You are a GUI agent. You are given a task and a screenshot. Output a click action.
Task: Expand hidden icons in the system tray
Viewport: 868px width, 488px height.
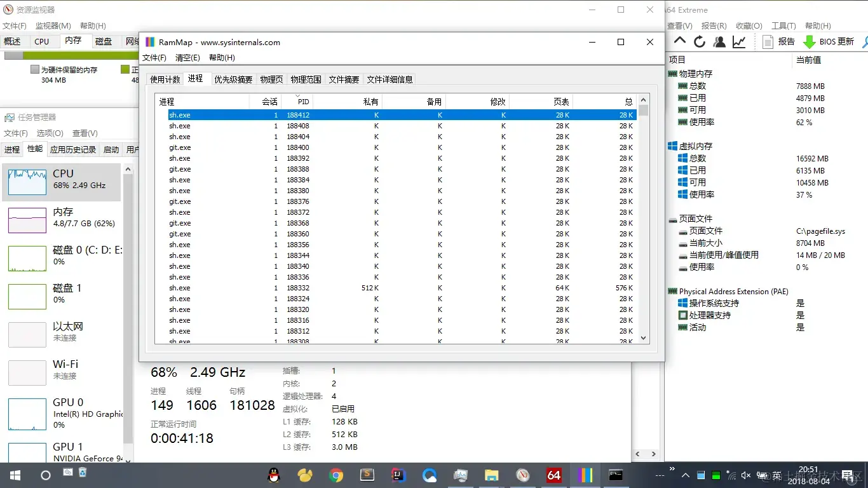point(685,475)
